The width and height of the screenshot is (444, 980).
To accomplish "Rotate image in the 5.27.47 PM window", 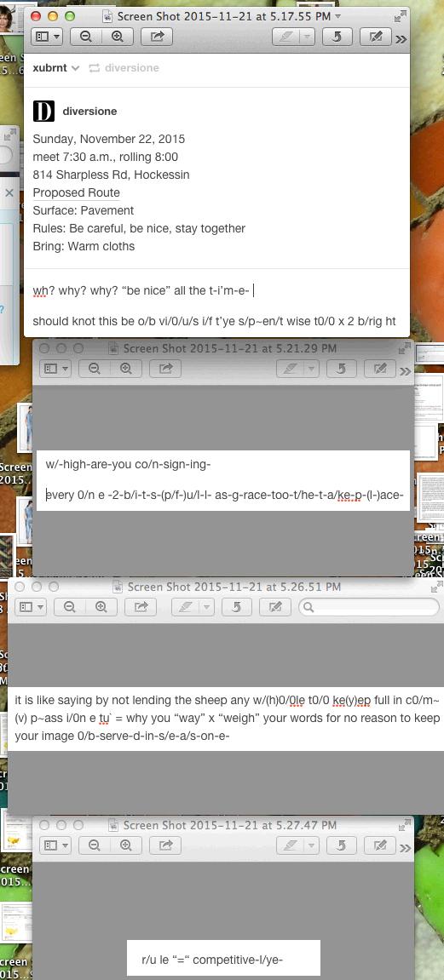I will [x=342, y=845].
